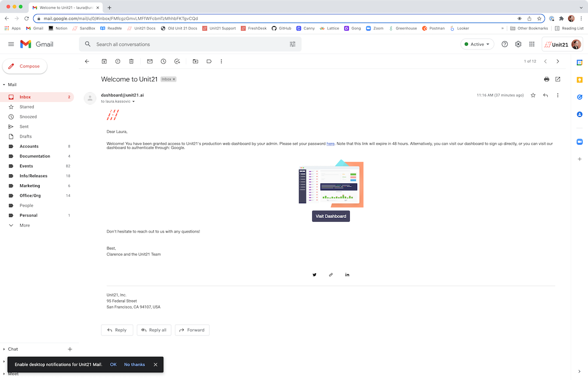This screenshot has height=380, width=588.
Task: Show details arrow next to laura kassovic
Action: (133, 101)
